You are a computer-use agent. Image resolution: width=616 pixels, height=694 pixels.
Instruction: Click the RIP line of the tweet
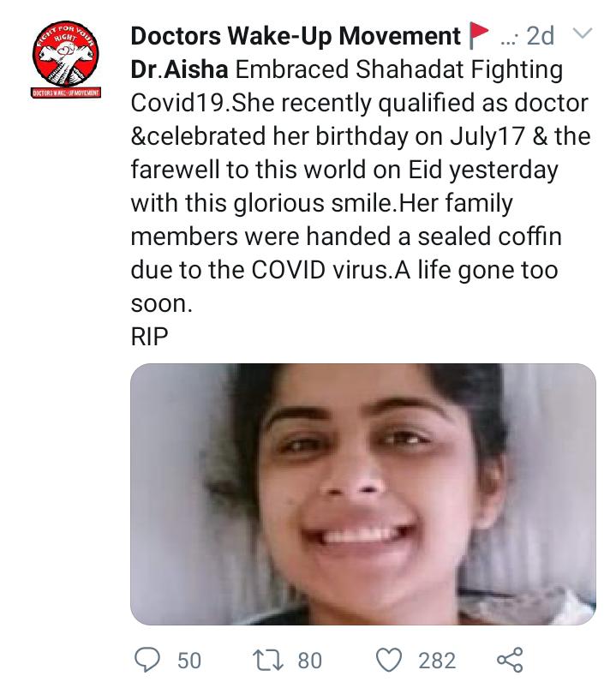point(150,337)
